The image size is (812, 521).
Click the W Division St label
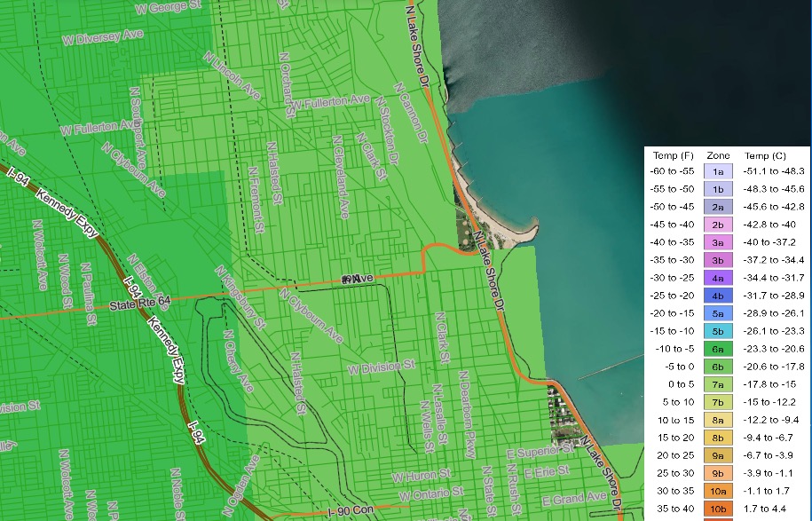[381, 367]
